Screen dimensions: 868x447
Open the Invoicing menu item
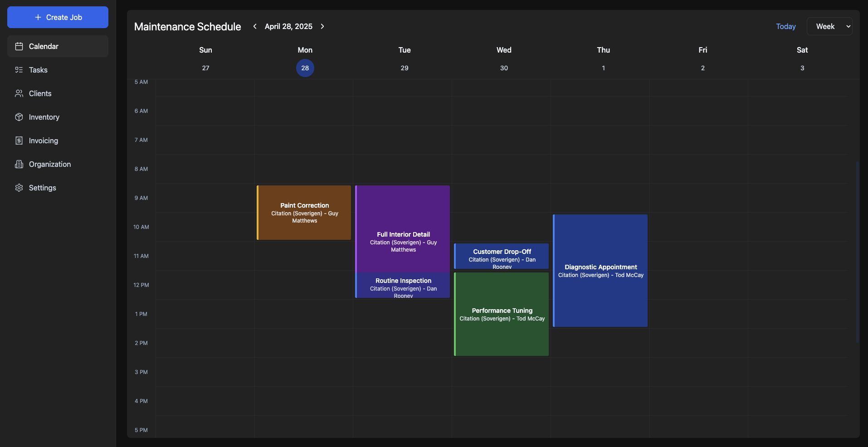pos(44,141)
